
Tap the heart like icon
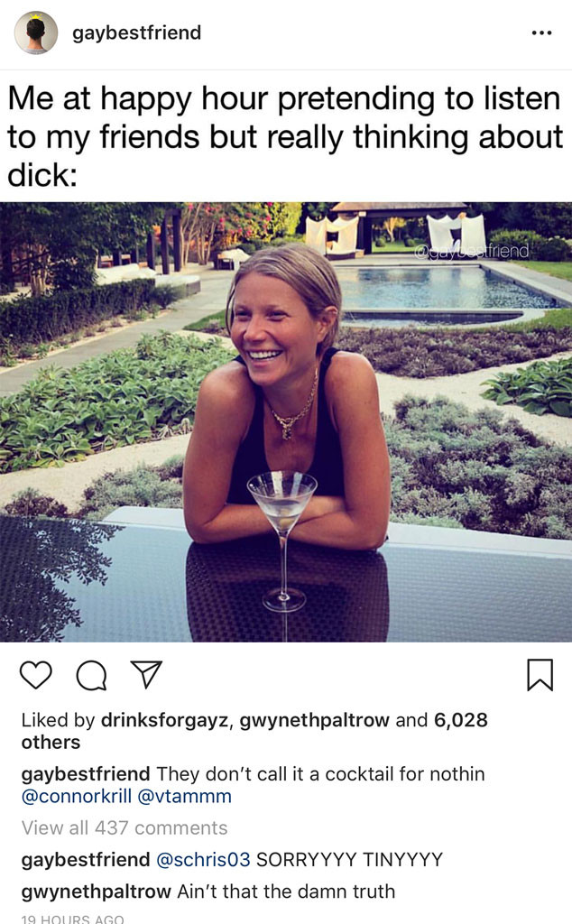(36, 675)
